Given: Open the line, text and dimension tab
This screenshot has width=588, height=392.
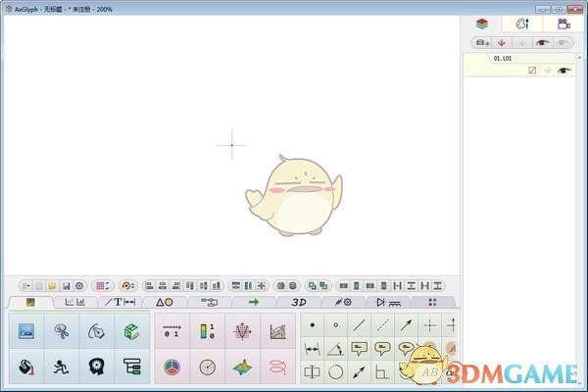Looking at the screenshot, I should pyautogui.click(x=120, y=302).
